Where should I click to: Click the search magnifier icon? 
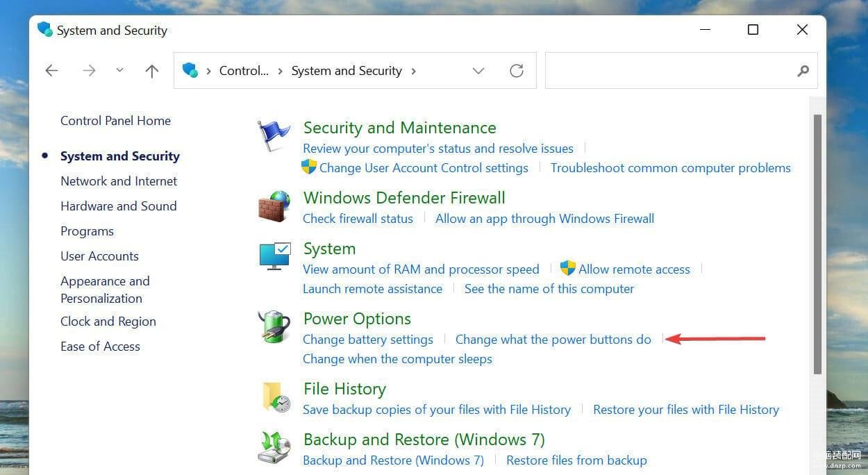803,70
